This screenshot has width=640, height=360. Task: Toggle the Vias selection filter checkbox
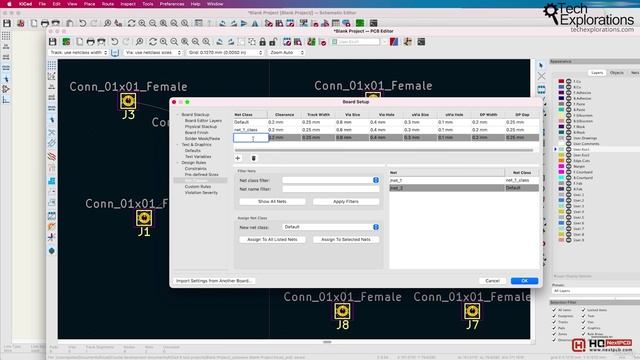pyautogui.click(x=583, y=322)
